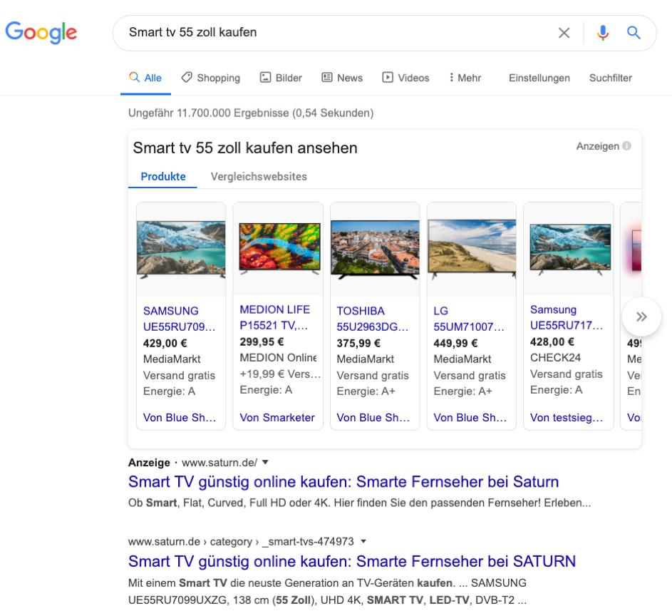Open the TOSHIBA TV product image
Screen dimensions: 672x616
click(375, 250)
